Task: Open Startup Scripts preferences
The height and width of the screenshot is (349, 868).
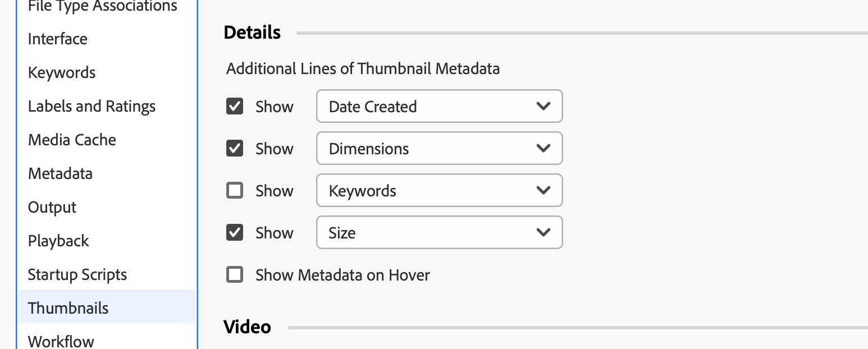Action: pos(77,274)
